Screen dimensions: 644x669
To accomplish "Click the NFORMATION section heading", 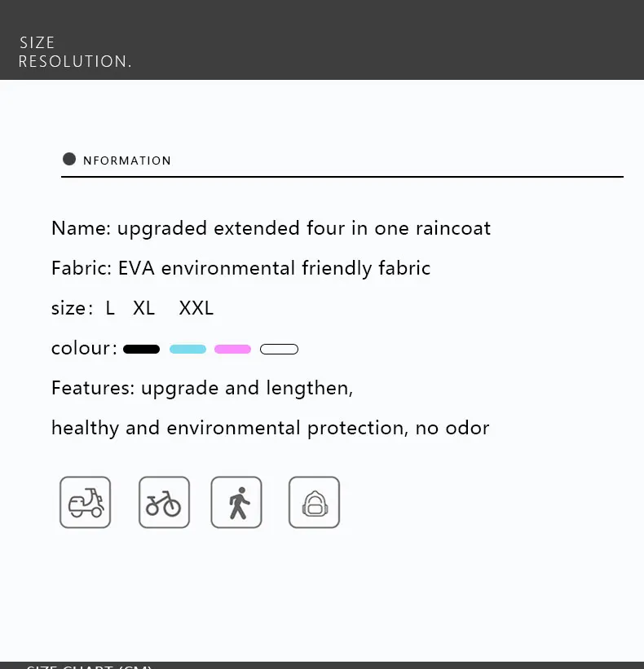I will 127,161.
